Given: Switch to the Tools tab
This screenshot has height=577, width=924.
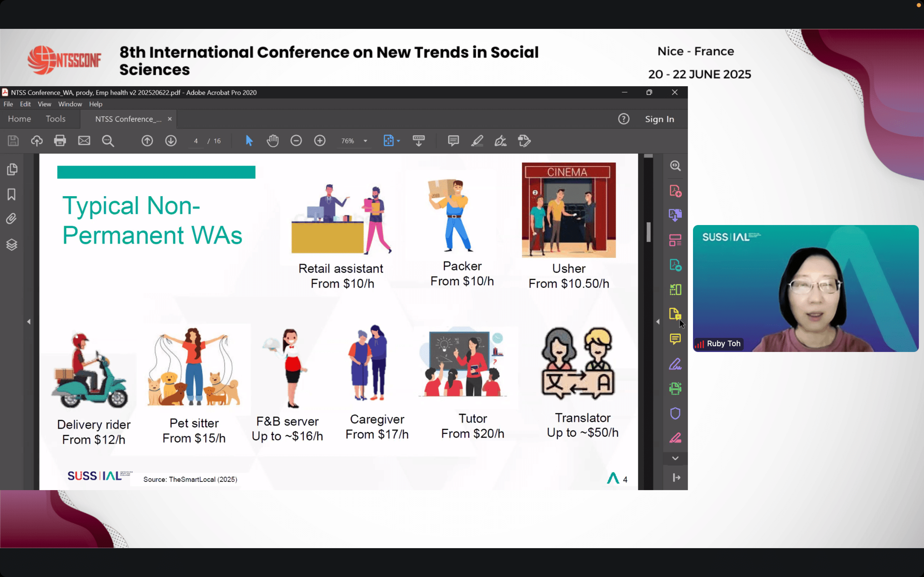Looking at the screenshot, I should (x=55, y=119).
